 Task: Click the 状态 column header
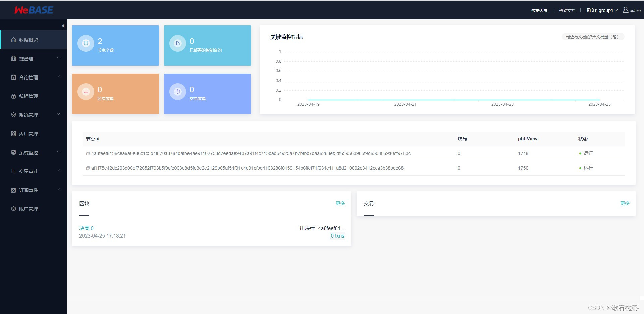[583, 139]
